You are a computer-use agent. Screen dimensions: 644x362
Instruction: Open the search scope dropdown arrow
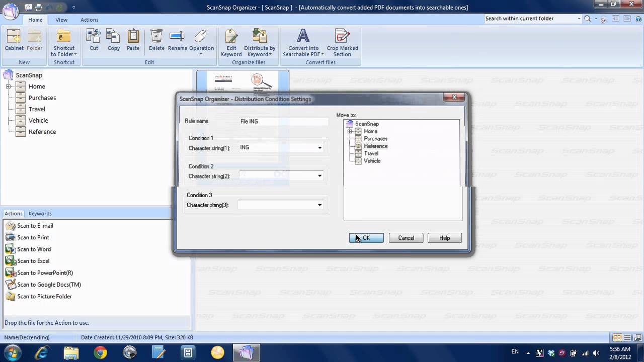(579, 19)
